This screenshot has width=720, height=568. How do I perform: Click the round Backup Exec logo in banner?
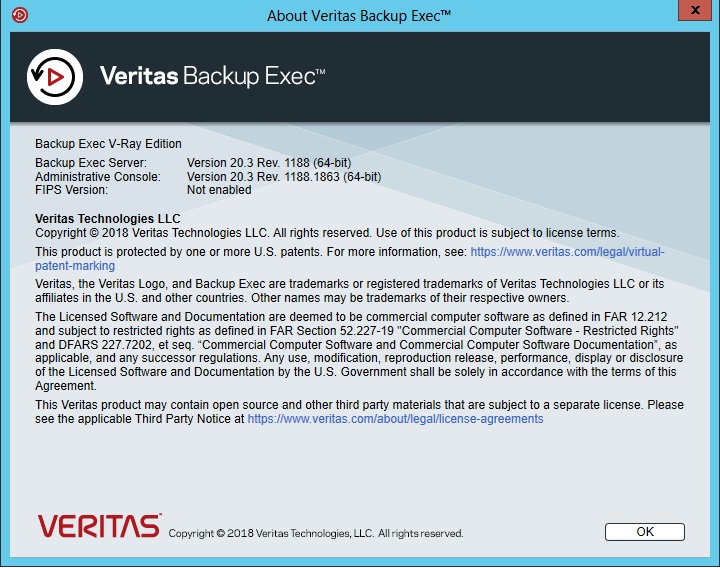[x=55, y=77]
